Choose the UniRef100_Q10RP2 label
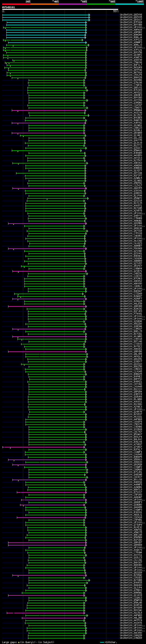Image resolution: width=146 pixels, height=644 pixels. 131,55
